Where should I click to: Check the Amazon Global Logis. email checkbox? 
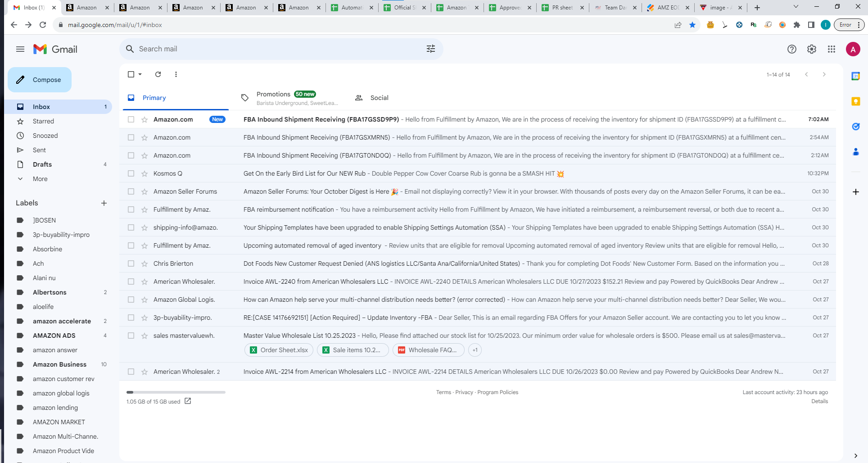coord(131,300)
